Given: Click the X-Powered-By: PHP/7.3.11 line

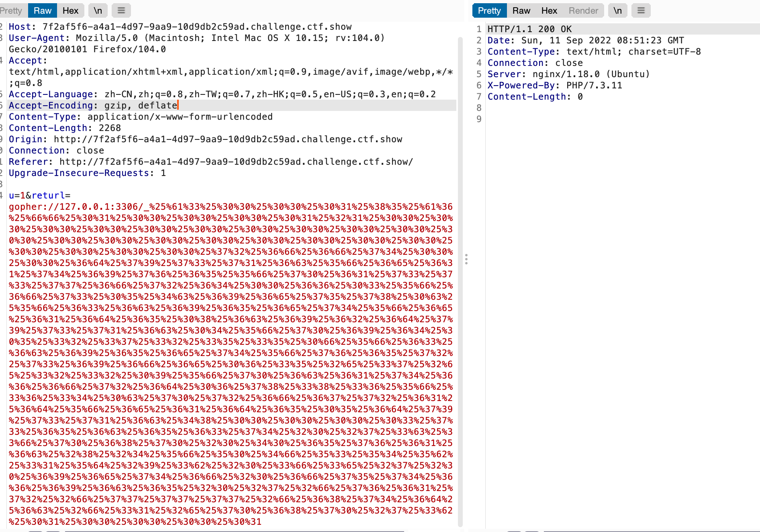Looking at the screenshot, I should (x=555, y=86).
